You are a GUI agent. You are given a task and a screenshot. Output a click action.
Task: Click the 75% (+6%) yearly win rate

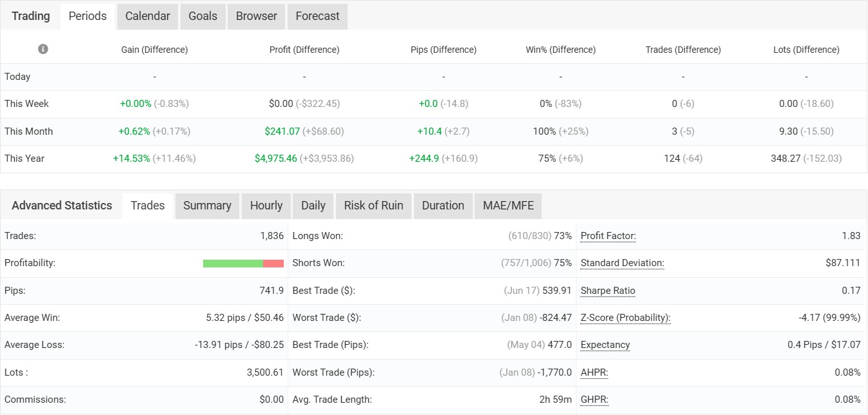[x=560, y=159]
